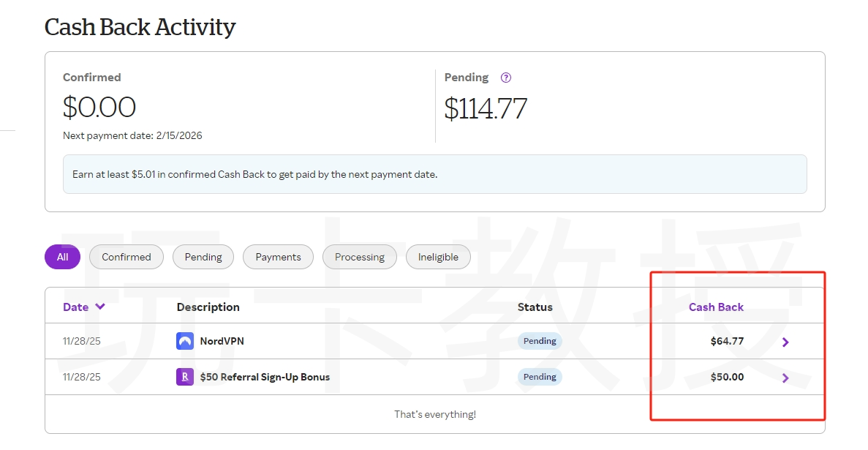
Task: Click the $64.77 cash back amount
Action: point(727,341)
